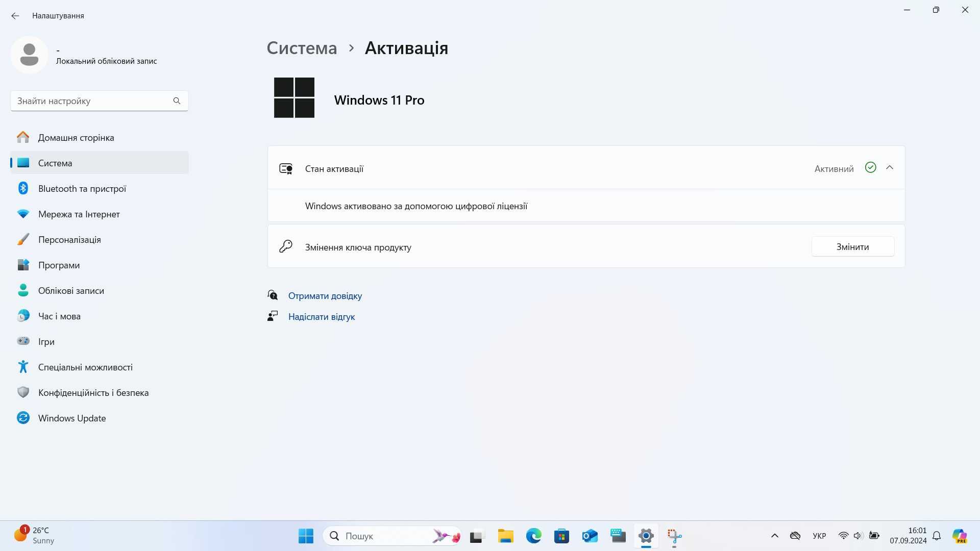Click the battery tray icon

(874, 536)
